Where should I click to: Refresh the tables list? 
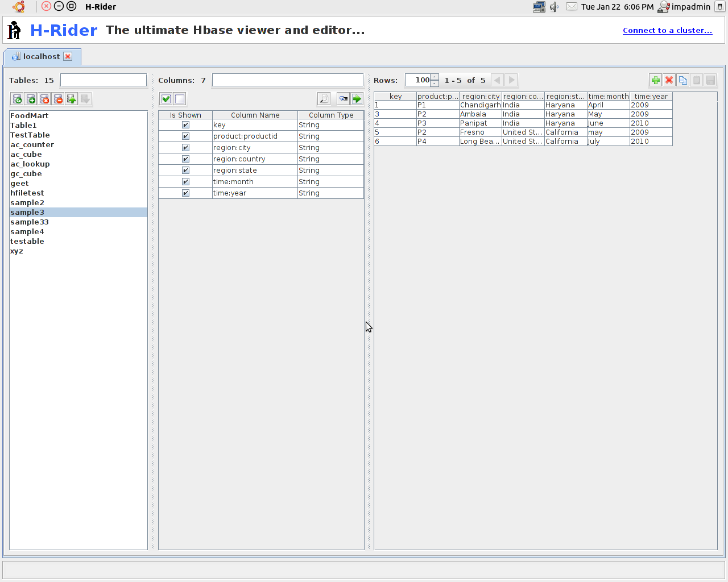click(x=17, y=99)
